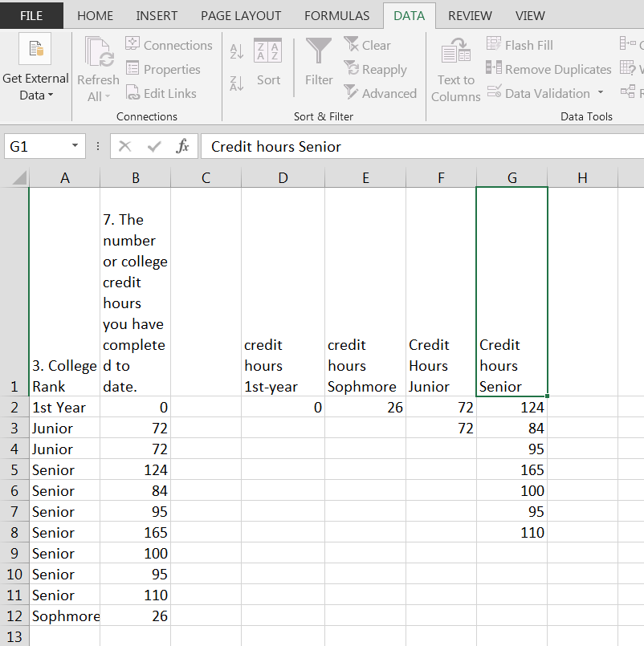Click cell G8 value 110

[x=512, y=532]
